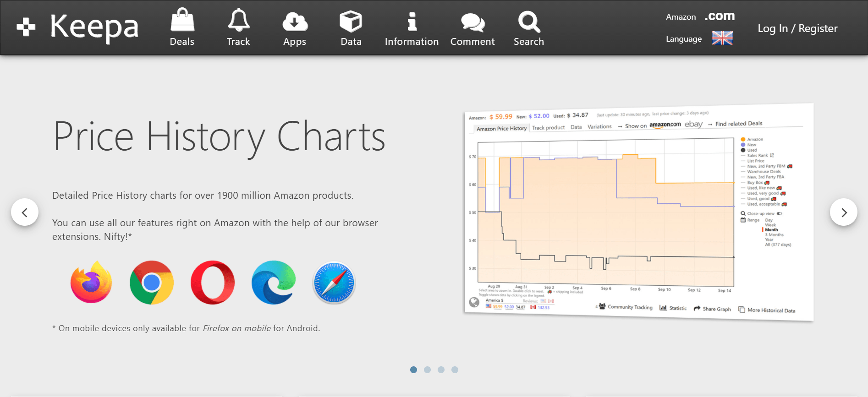
Task: Click the Safari browser icon
Action: [x=334, y=283]
